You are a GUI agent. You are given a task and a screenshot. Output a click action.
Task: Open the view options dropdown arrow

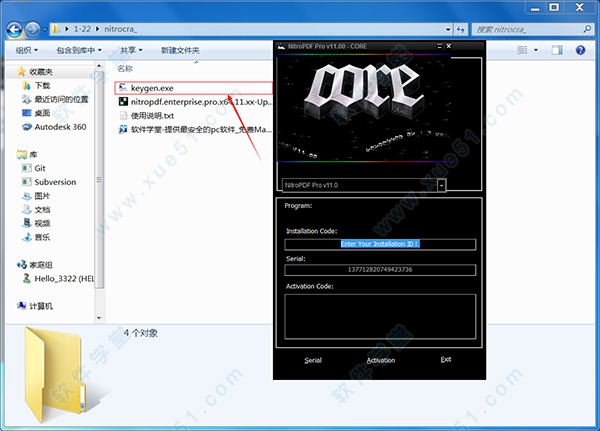pos(536,50)
